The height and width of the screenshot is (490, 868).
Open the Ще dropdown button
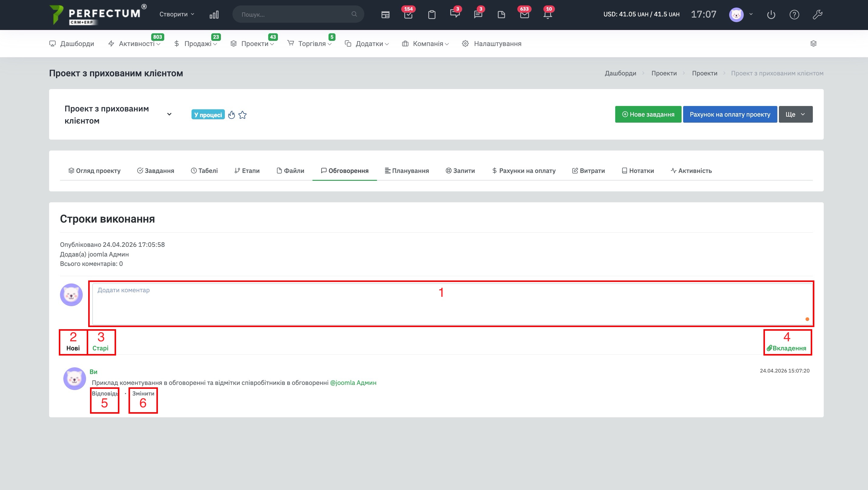(x=795, y=114)
